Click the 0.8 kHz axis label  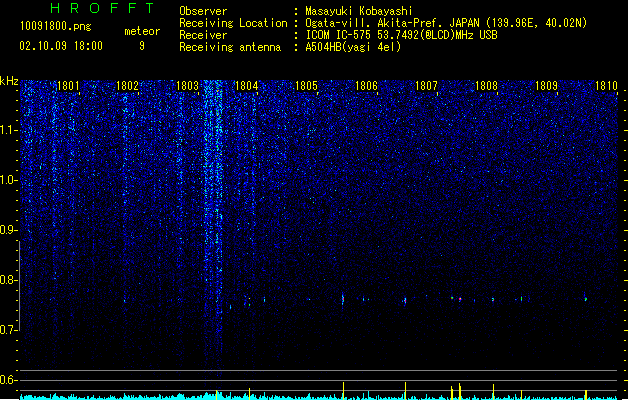(x=8, y=280)
